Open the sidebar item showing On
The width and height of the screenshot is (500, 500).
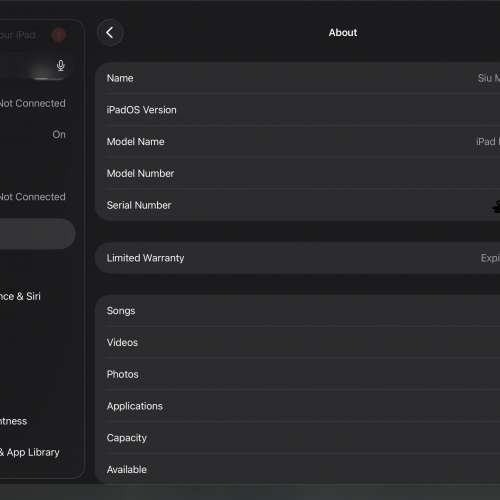click(37, 134)
